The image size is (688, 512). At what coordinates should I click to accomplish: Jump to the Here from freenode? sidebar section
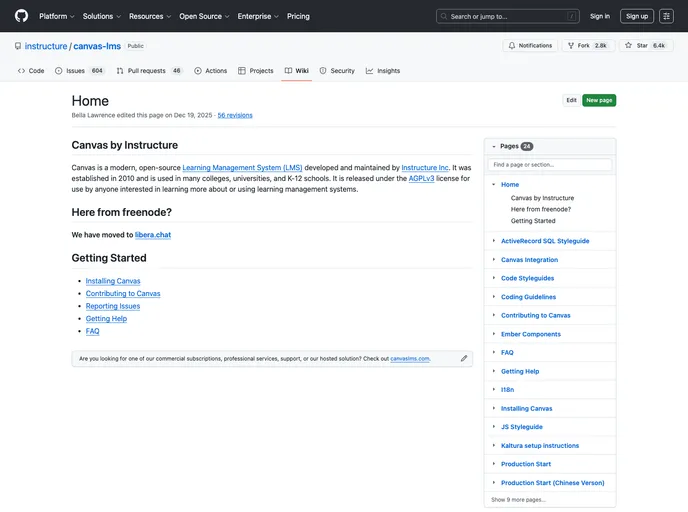(541, 209)
